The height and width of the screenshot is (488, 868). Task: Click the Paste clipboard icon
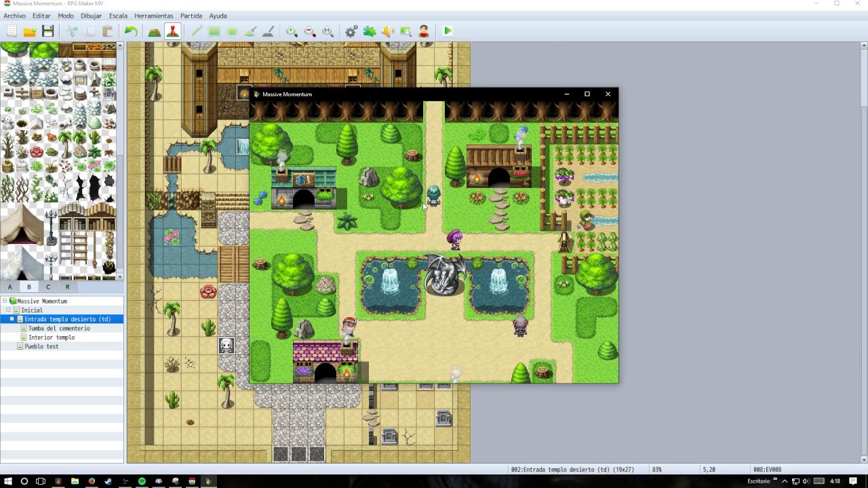pyautogui.click(x=107, y=31)
